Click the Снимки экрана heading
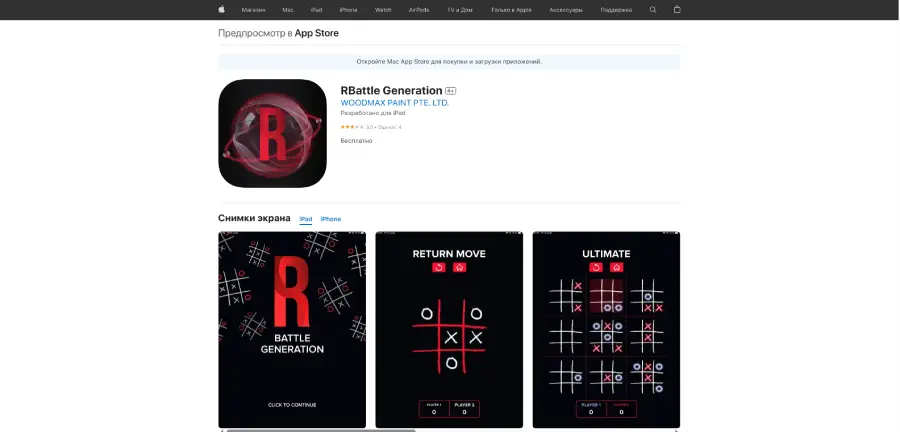Screen dimensions: 900x432 pos(254,218)
